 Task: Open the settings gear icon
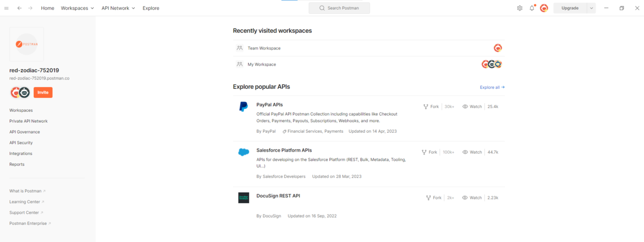pos(519,8)
